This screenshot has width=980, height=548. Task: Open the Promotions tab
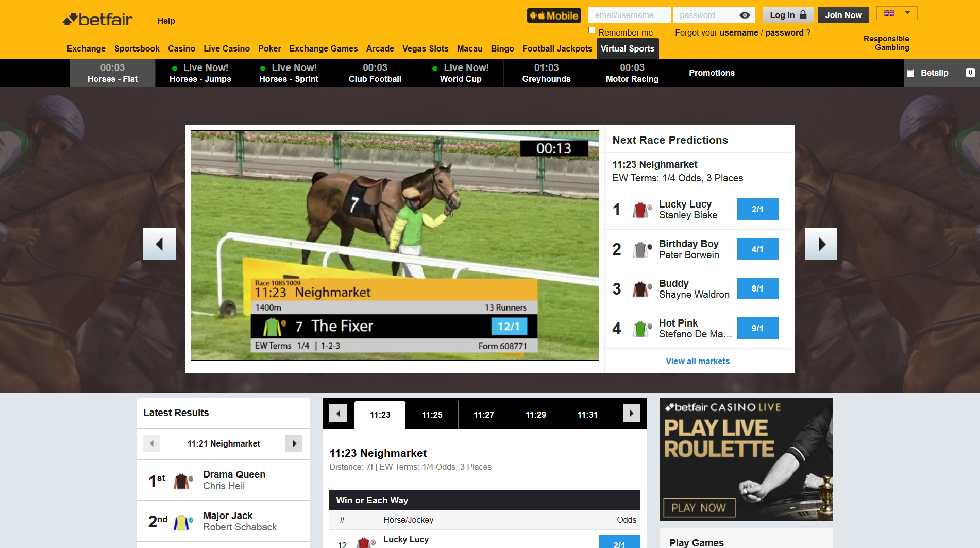point(712,73)
